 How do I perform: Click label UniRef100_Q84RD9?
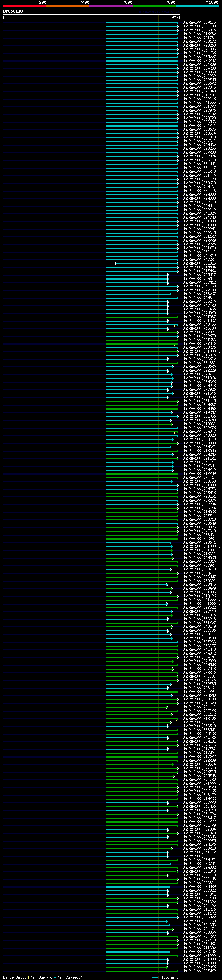click(x=199, y=64)
